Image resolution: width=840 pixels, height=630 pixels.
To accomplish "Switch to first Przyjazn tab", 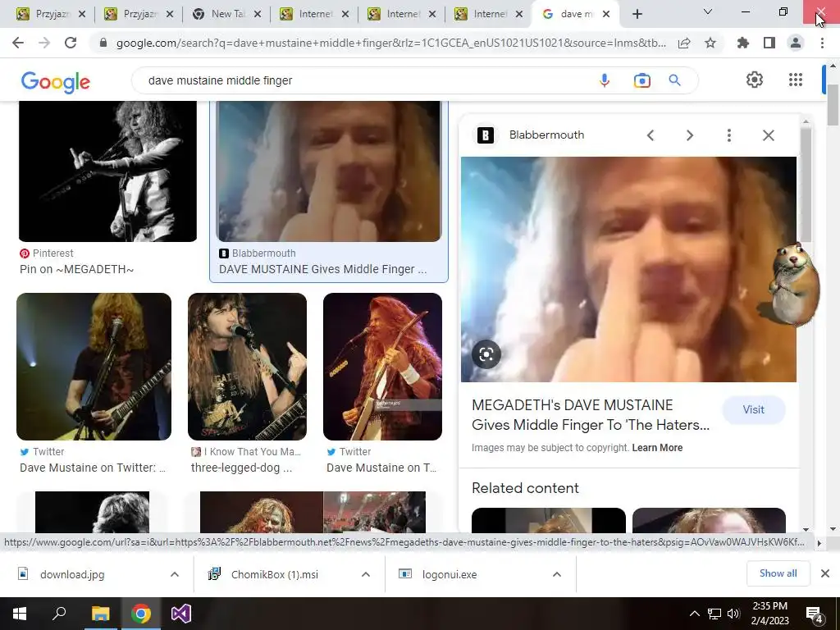I will coord(51,15).
